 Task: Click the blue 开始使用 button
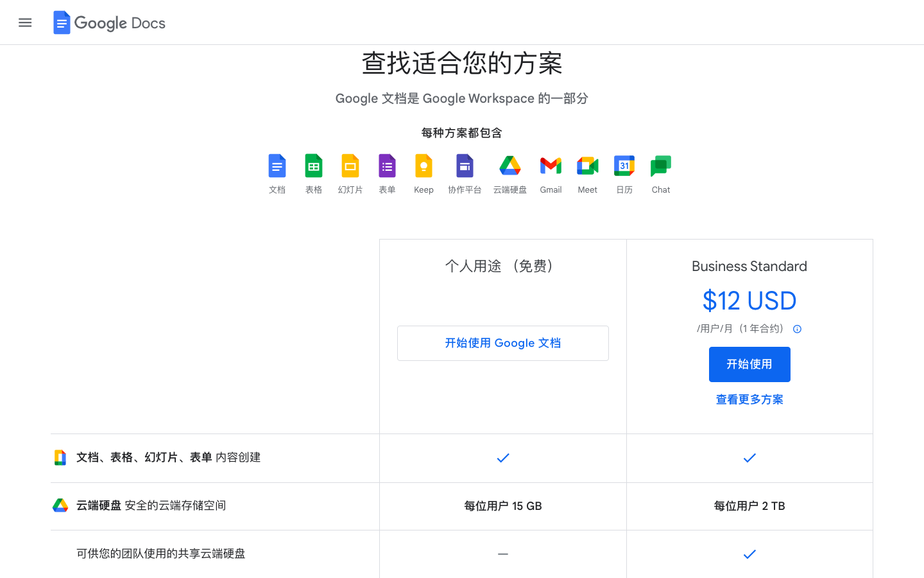tap(749, 364)
